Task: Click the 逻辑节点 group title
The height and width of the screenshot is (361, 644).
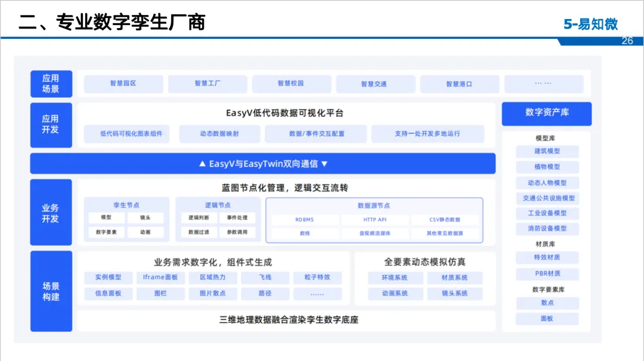Action: click(x=218, y=205)
